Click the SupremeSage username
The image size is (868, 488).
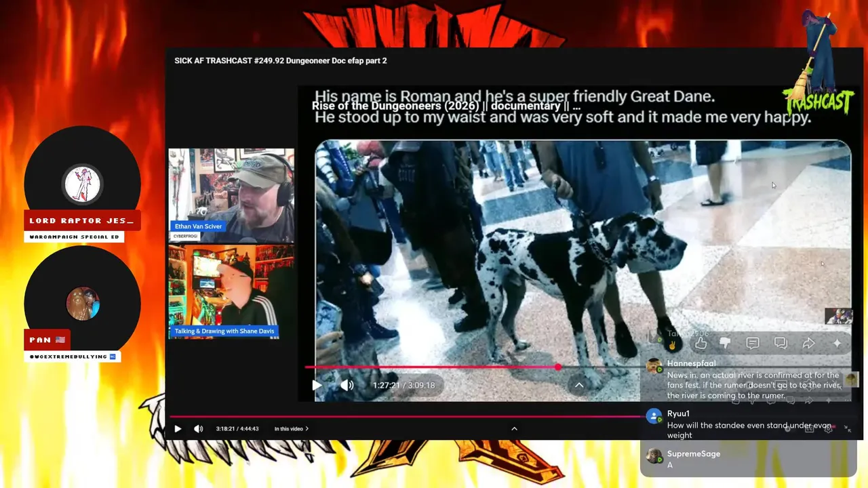tap(694, 453)
